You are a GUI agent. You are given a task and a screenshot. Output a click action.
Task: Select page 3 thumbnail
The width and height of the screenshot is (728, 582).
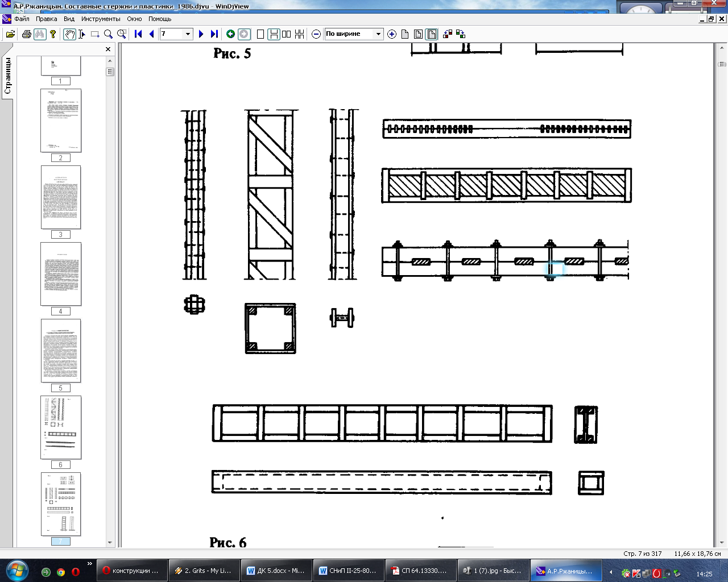point(61,197)
